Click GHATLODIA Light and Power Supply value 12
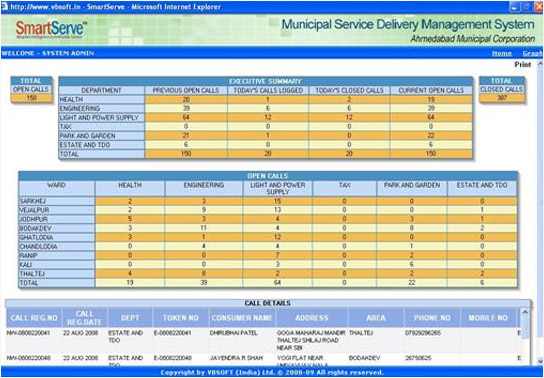Viewport: 544px width, 378px height. 277,238
